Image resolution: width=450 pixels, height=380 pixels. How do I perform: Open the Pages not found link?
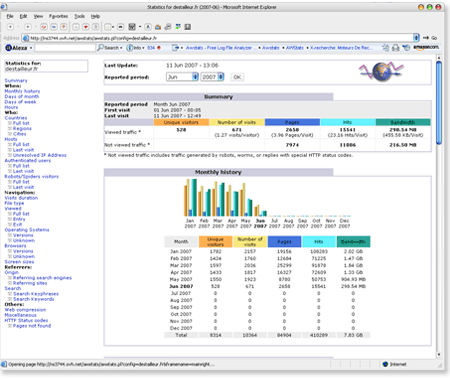point(32,326)
